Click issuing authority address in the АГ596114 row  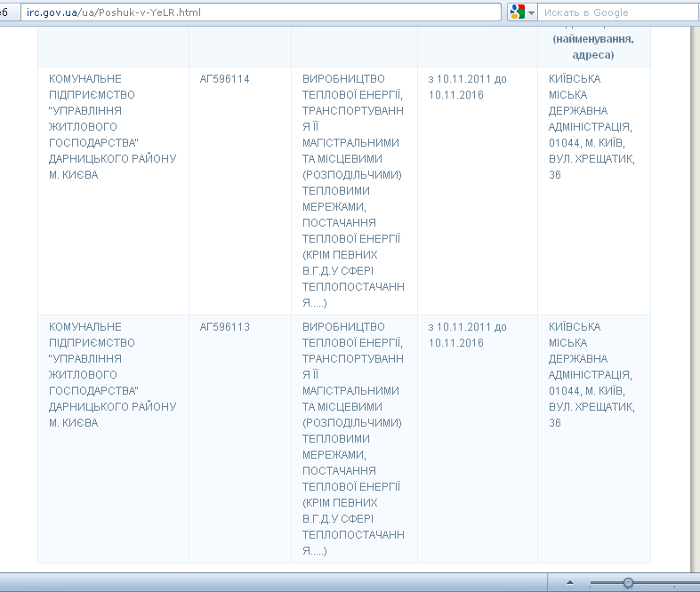(x=591, y=127)
